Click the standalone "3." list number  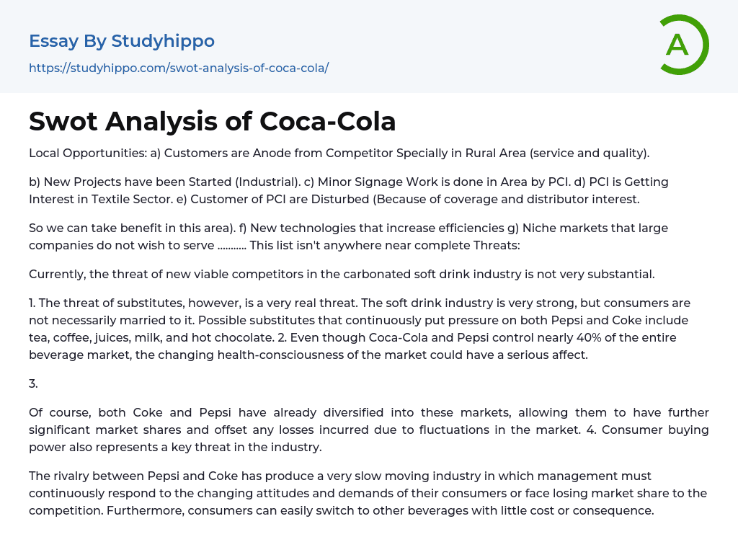(x=33, y=383)
